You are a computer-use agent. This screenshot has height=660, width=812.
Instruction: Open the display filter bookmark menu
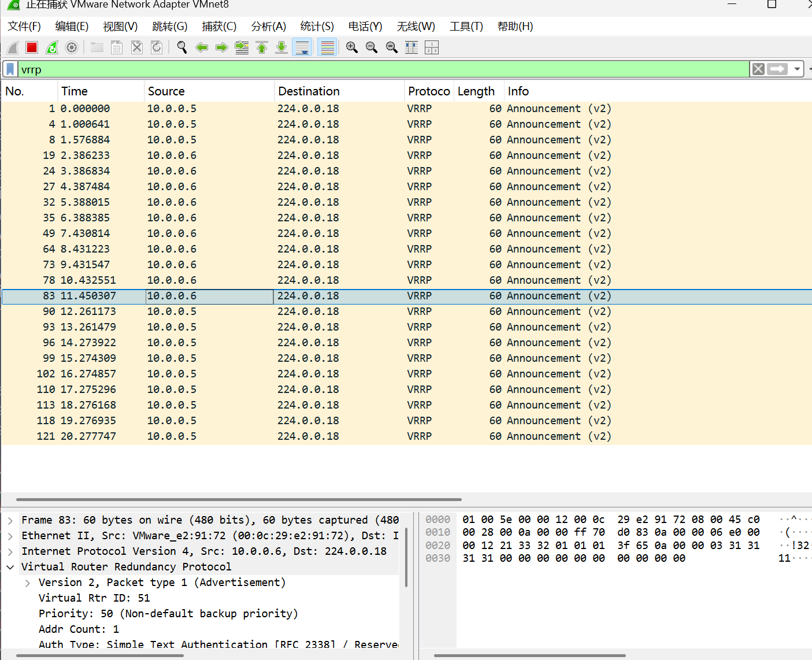10,69
